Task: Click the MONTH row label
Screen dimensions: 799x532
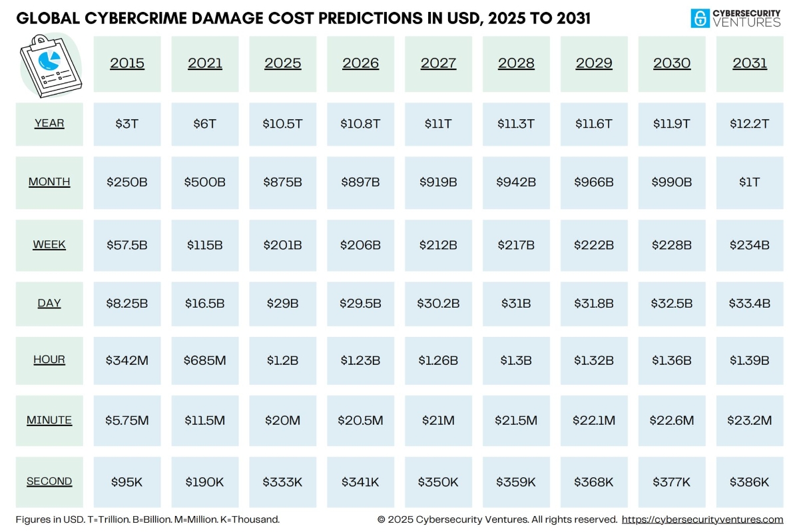Action: coord(49,182)
